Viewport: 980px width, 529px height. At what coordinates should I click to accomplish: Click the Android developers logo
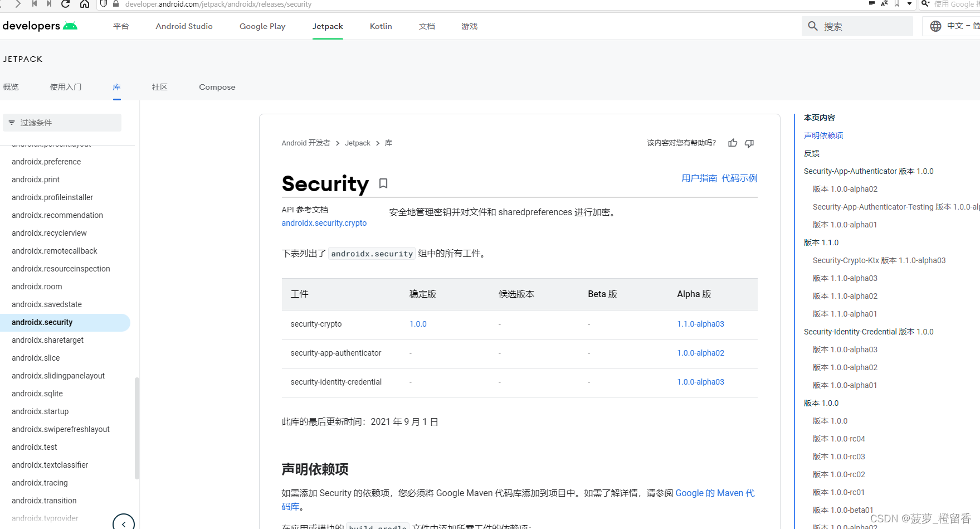pos(40,26)
